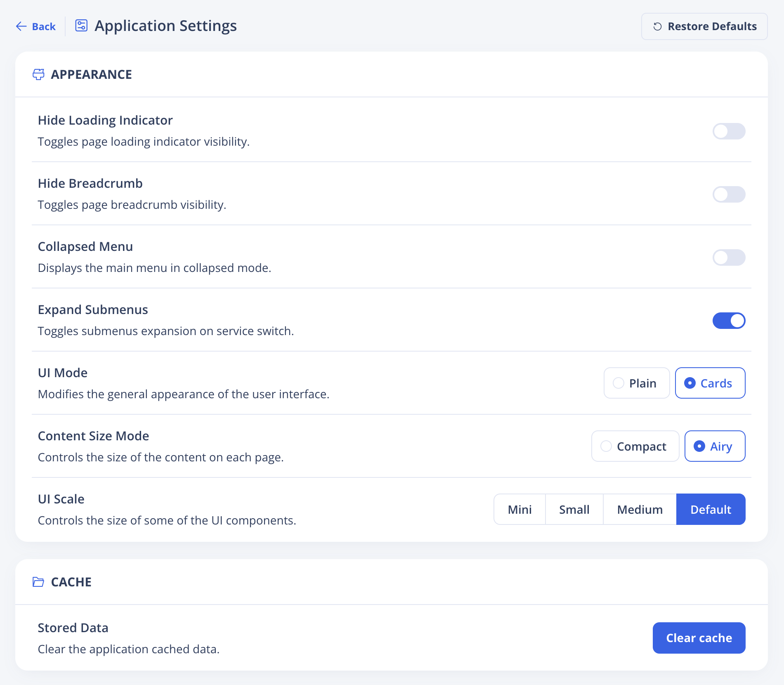Set UI Scale to Mini
Screen dimensions: 784x685
click(520, 509)
